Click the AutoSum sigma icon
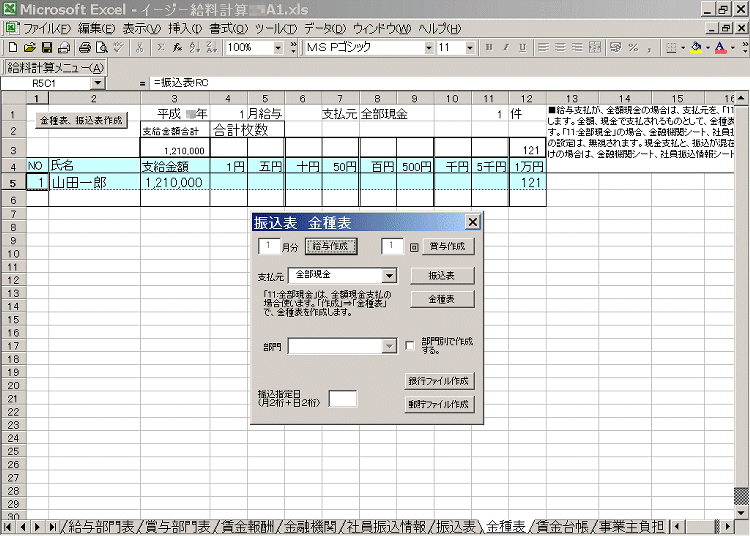750x536 pixels. coord(159,47)
